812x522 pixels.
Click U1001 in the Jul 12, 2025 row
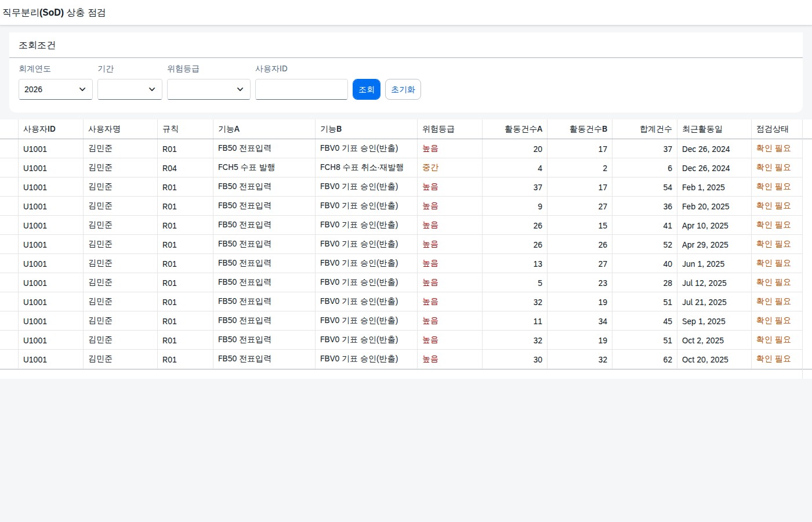51,283
